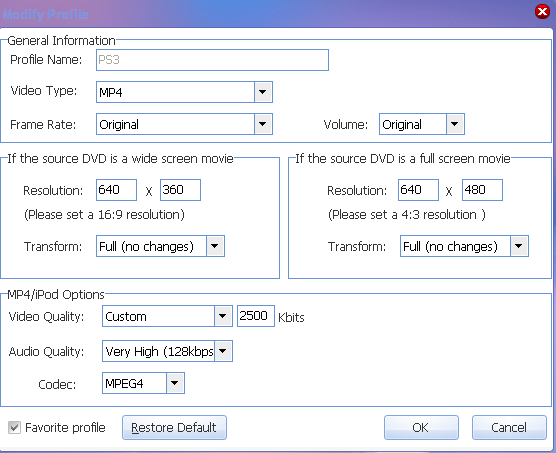Click the 'General Information' group title

[61, 40]
